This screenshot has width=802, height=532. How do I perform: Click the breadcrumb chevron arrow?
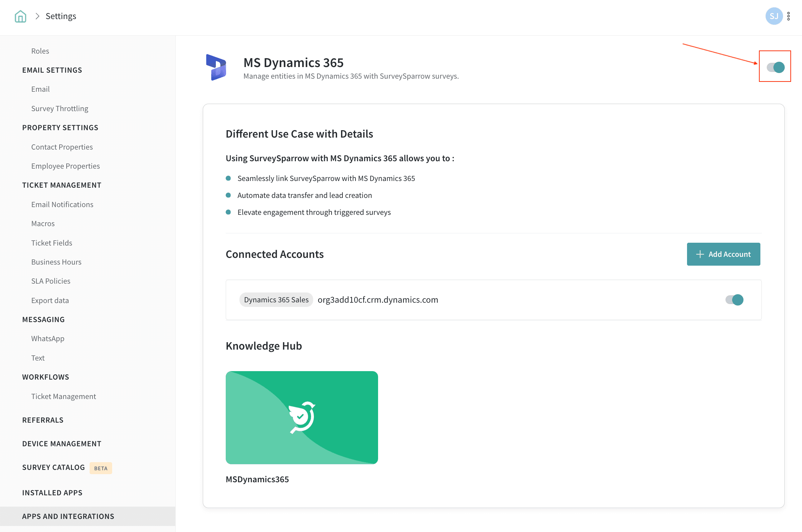pyautogui.click(x=37, y=16)
